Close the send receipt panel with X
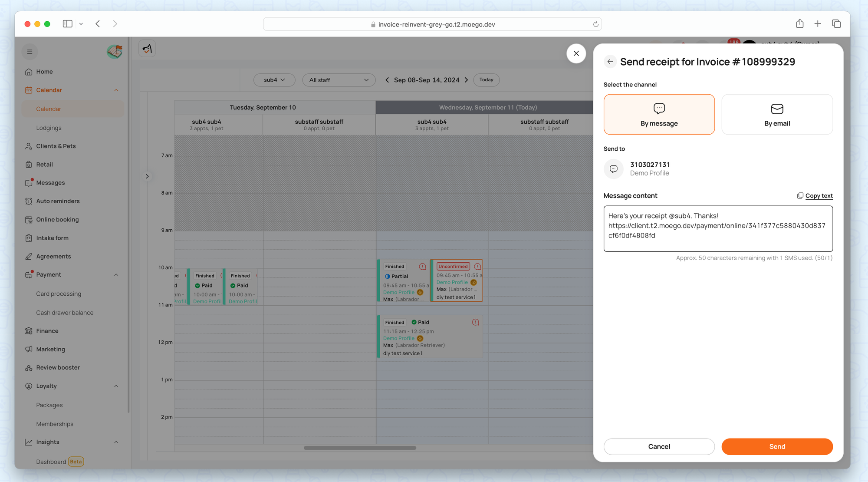The height and width of the screenshot is (482, 868). pyautogui.click(x=576, y=53)
